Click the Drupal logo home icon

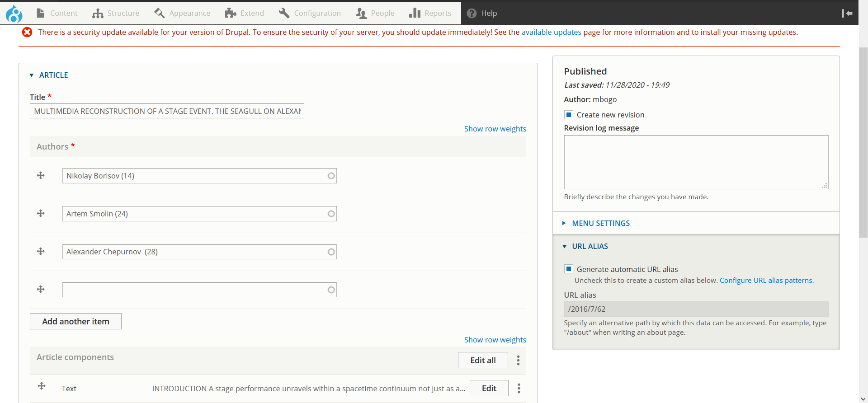pyautogui.click(x=14, y=14)
